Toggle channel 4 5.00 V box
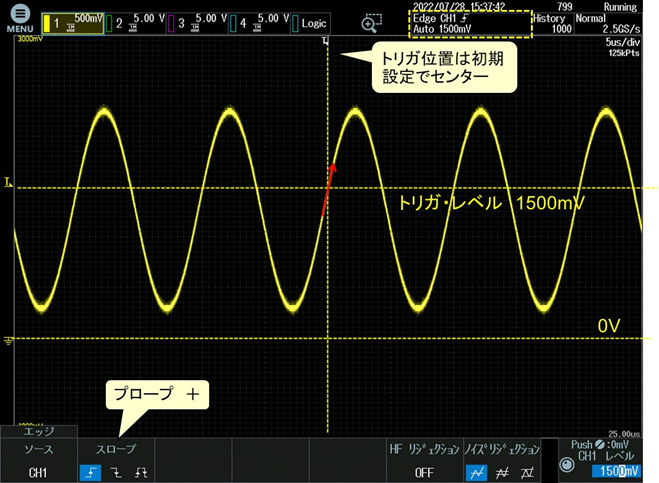 pos(259,24)
